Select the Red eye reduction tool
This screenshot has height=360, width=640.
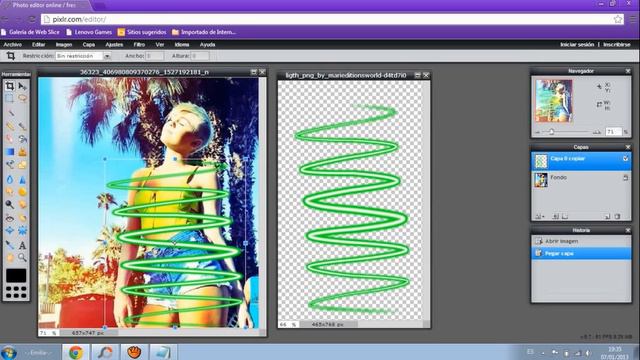point(10,218)
